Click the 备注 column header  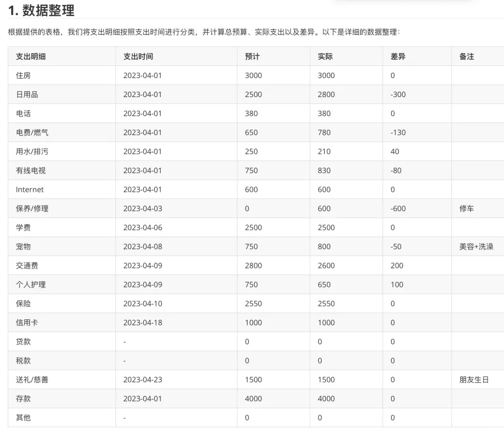coord(467,56)
